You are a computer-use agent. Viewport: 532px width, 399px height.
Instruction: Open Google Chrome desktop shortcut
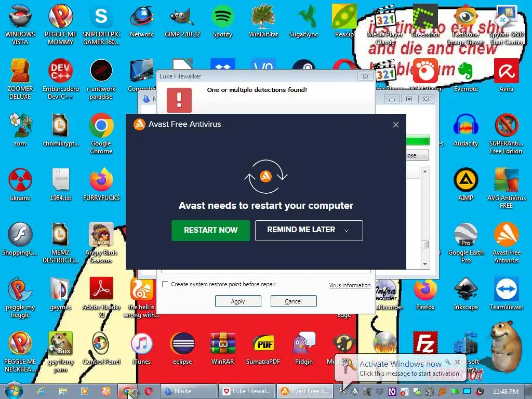(101, 134)
